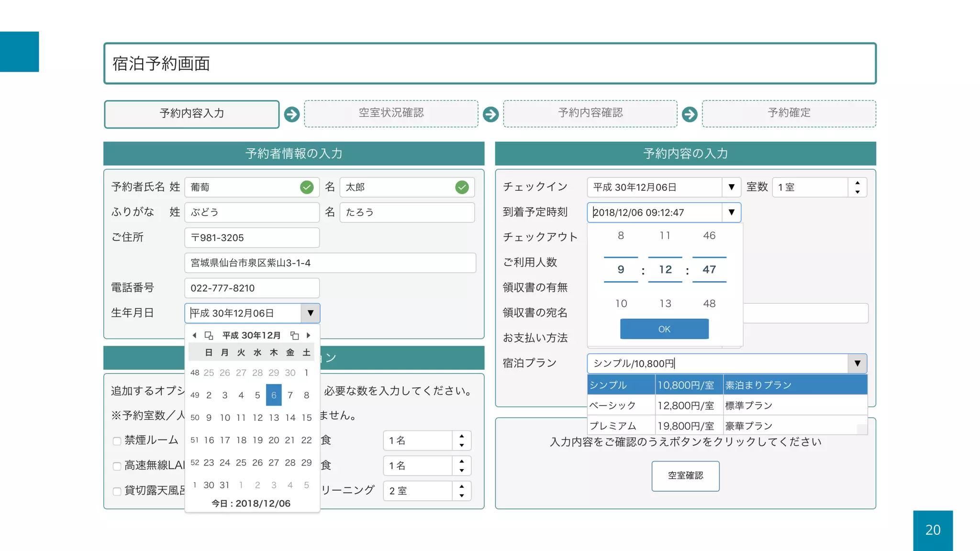Click the zoom-in icon right of 平成 30年12月
This screenshot has width=980, height=551.
(x=295, y=335)
